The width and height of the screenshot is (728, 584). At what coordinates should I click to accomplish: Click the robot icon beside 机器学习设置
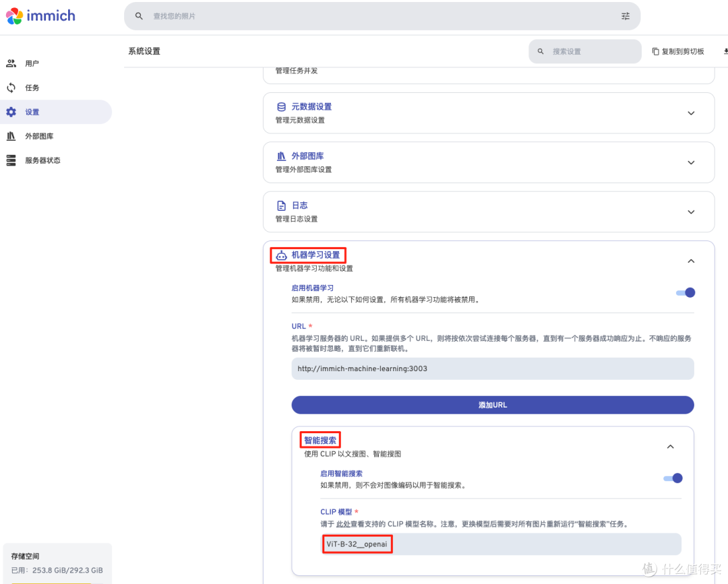coord(281,255)
